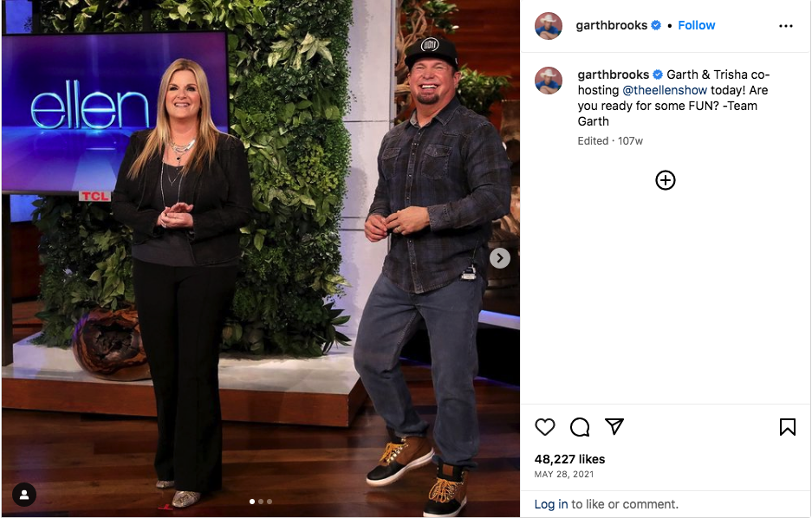Click Log in link
812x518 pixels.
[551, 504]
